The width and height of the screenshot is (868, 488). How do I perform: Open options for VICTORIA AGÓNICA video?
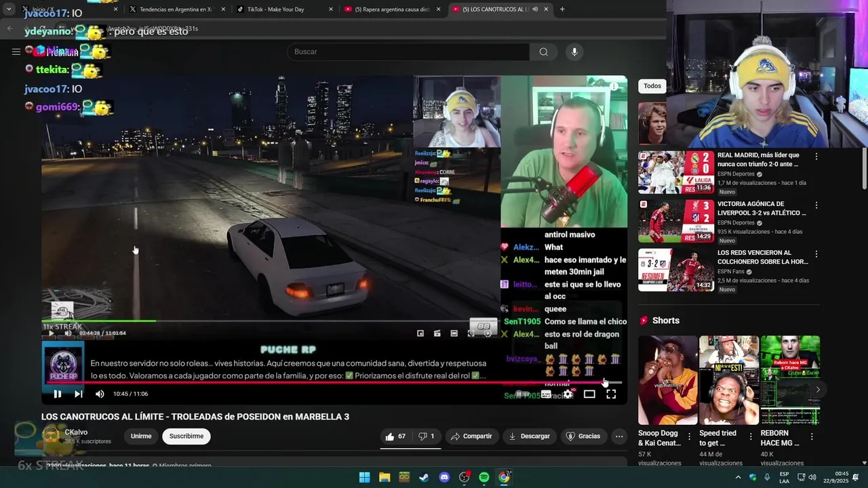pyautogui.click(x=816, y=205)
